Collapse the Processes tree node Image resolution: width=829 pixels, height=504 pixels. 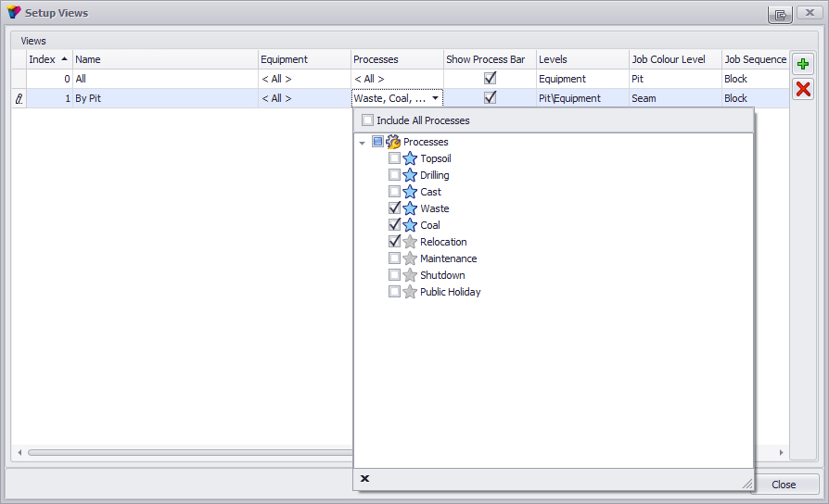tap(363, 143)
